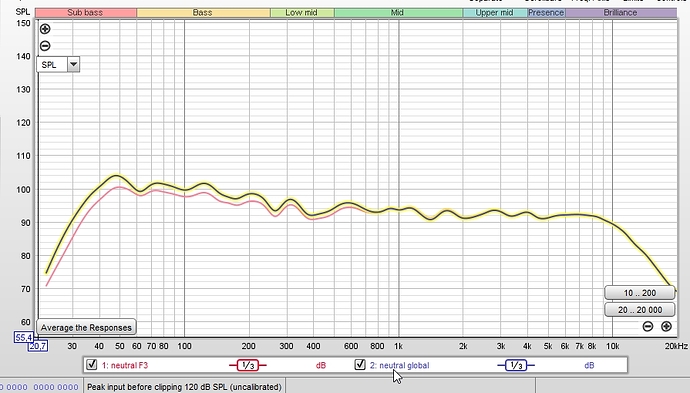The width and height of the screenshot is (690, 393).
Task: Click the Upper mid frequency band label
Action: point(495,13)
